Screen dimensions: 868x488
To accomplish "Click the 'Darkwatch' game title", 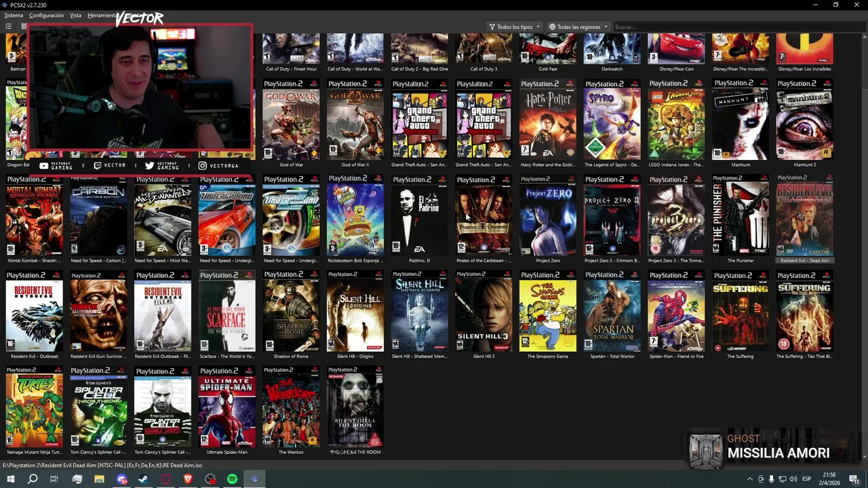I will 612,69.
